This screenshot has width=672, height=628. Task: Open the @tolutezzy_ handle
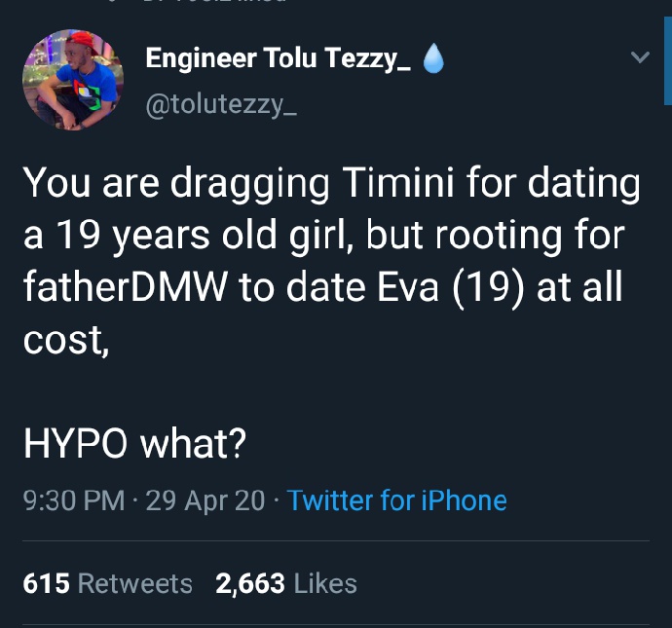pyautogui.click(x=221, y=103)
